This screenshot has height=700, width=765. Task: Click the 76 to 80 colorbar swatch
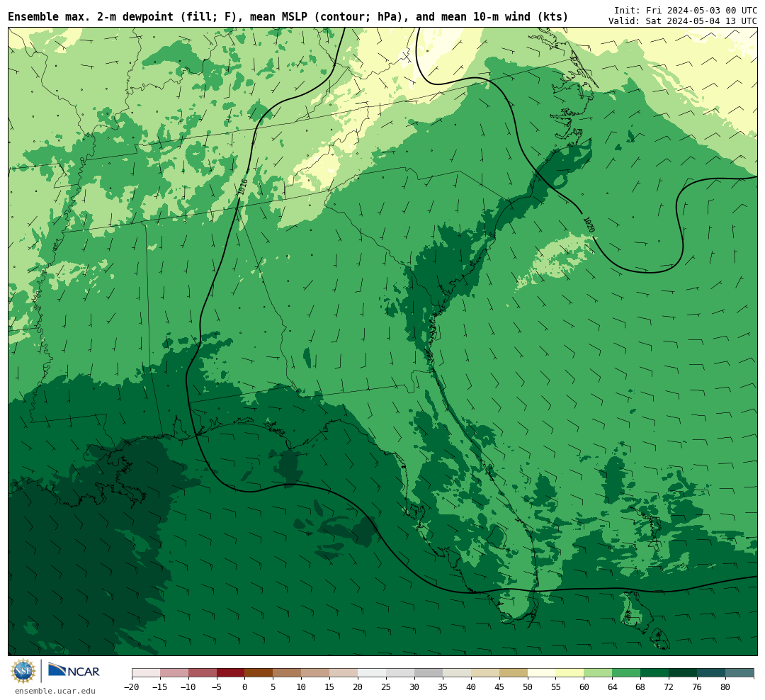coord(711,673)
